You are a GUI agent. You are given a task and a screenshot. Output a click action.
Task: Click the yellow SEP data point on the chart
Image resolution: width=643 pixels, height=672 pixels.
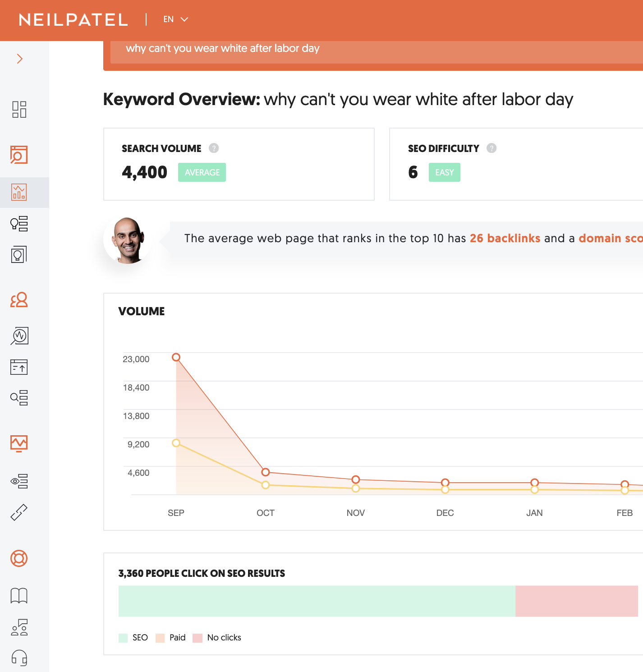pyautogui.click(x=176, y=443)
